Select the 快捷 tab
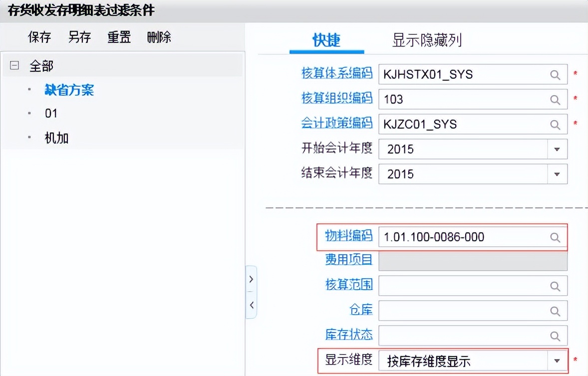The width and height of the screenshot is (588, 376). (327, 41)
